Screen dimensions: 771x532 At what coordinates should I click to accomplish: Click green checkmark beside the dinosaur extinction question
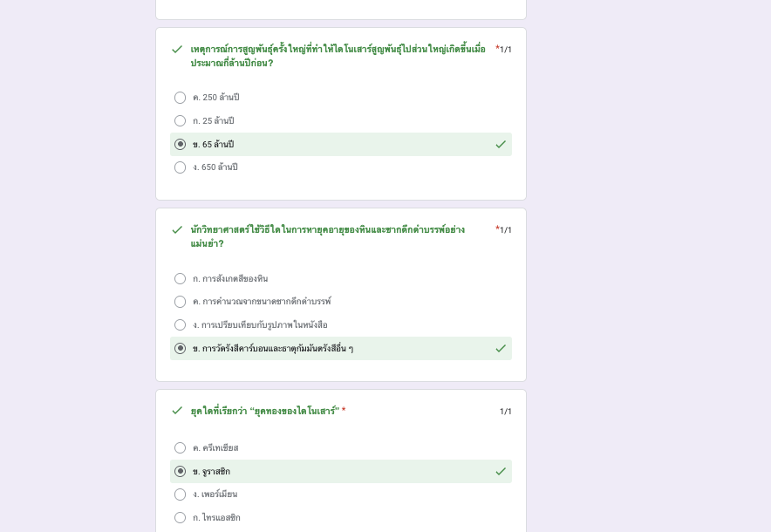[x=177, y=50]
